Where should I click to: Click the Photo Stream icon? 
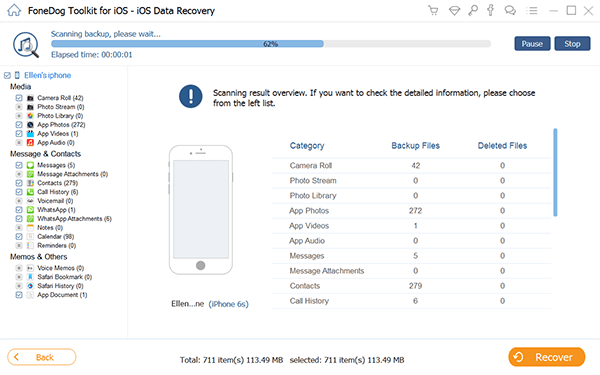pos(30,107)
